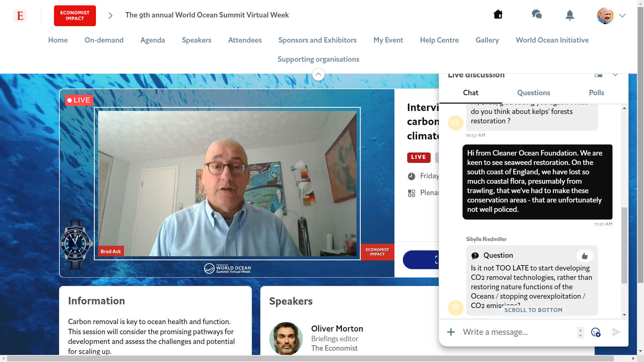Image resolution: width=644 pixels, height=362 pixels.
Task: Like Sibylle Riedmiller's question with thumbs up
Action: (585, 256)
